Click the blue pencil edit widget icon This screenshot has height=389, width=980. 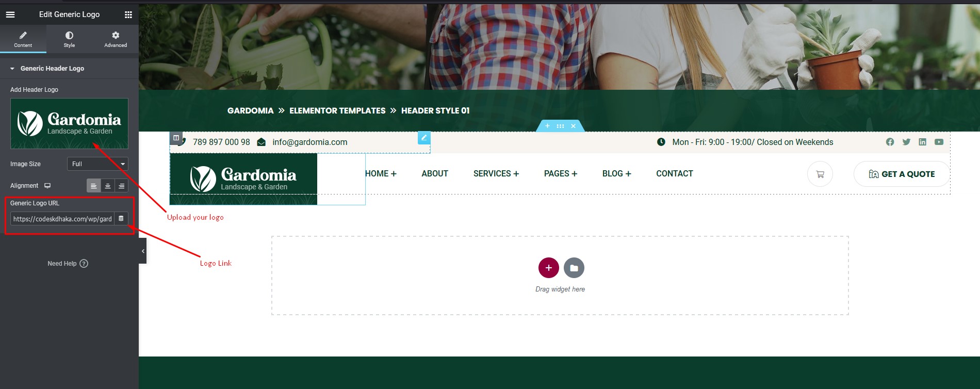click(424, 138)
